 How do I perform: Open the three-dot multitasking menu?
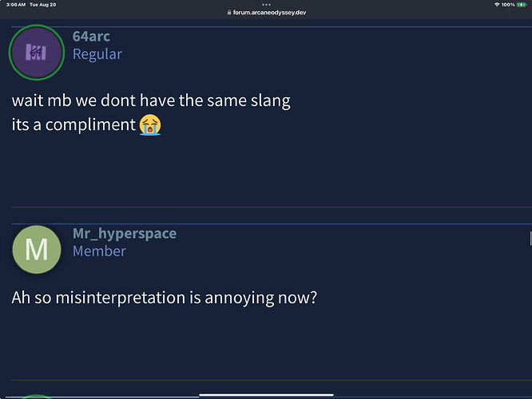point(266,5)
